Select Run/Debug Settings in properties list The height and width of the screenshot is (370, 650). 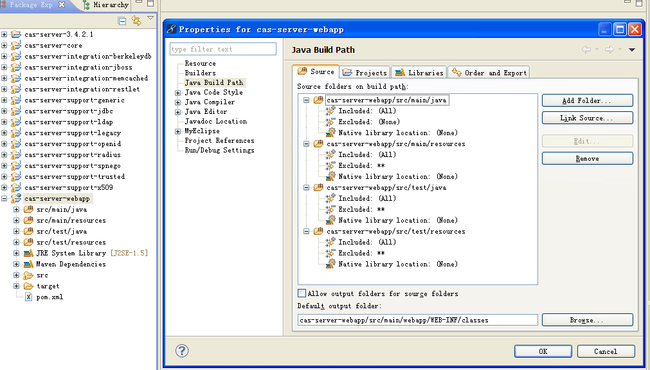tap(219, 150)
